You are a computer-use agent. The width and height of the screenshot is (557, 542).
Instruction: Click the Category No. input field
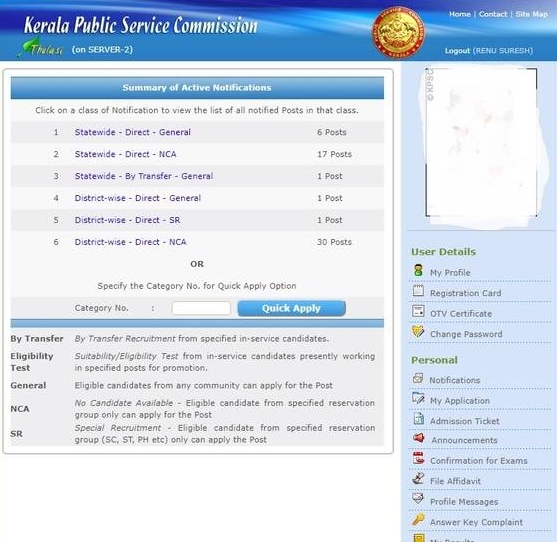click(201, 308)
